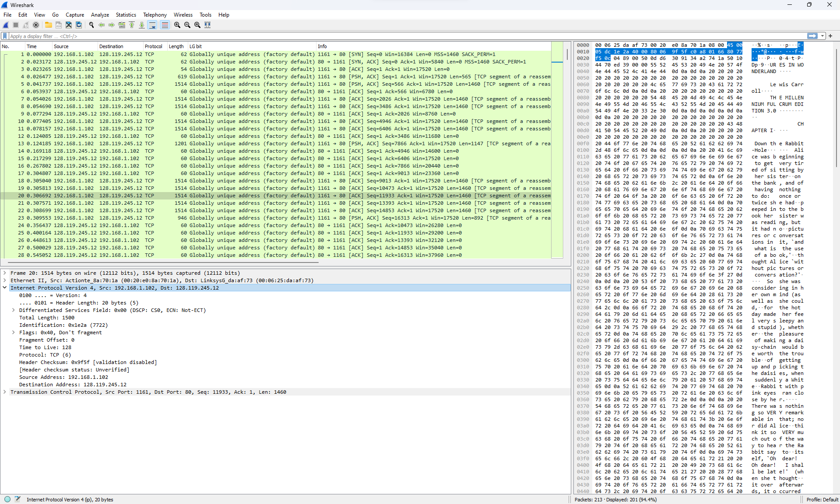This screenshot has height=504, width=840.
Task: Collapse the Internet Protocol Version 4 details
Action: (x=5, y=288)
